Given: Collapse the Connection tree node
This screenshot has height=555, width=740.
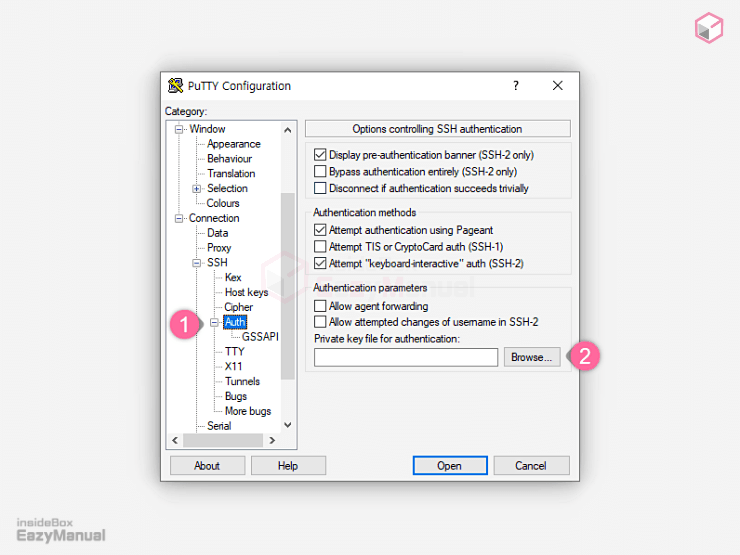Looking at the screenshot, I should pyautogui.click(x=179, y=219).
